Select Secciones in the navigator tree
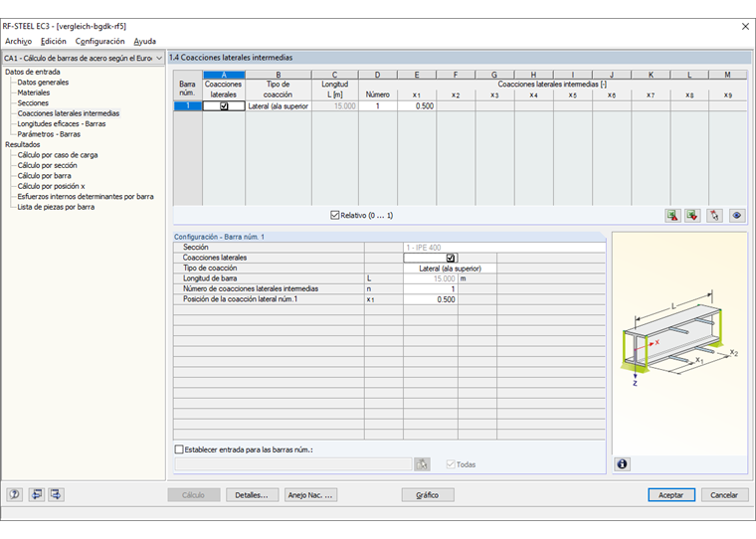 pyautogui.click(x=33, y=103)
